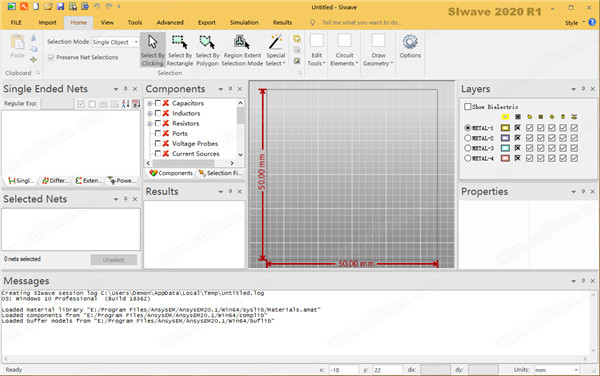Pin the Layers panel

tap(583, 89)
